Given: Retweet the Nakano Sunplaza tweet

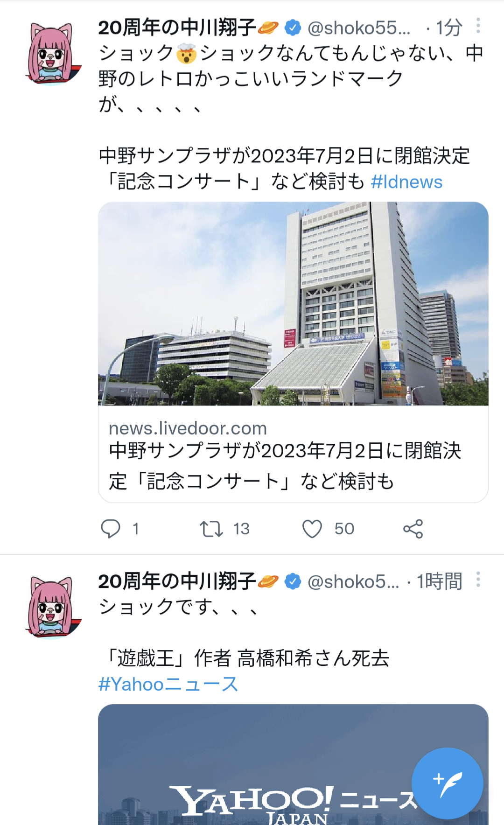Looking at the screenshot, I should [211, 529].
